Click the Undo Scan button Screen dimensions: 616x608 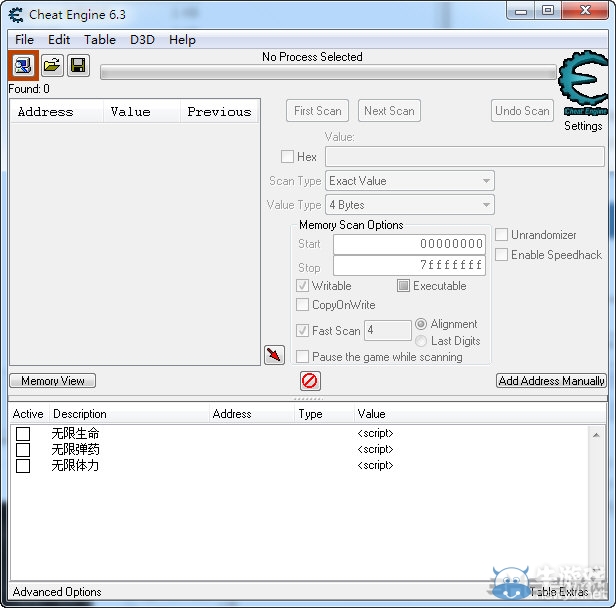(x=522, y=111)
